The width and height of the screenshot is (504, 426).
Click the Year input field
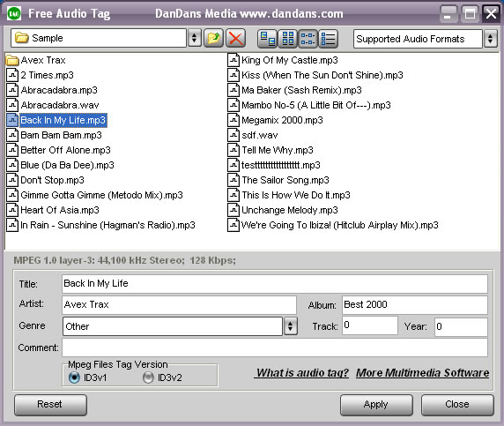[x=461, y=327]
